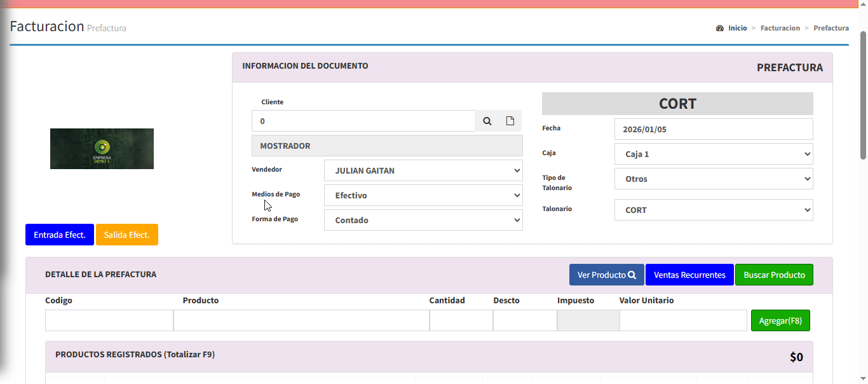Click the Ventas Recurrentes button
This screenshot has width=868, height=384.
pos(689,275)
